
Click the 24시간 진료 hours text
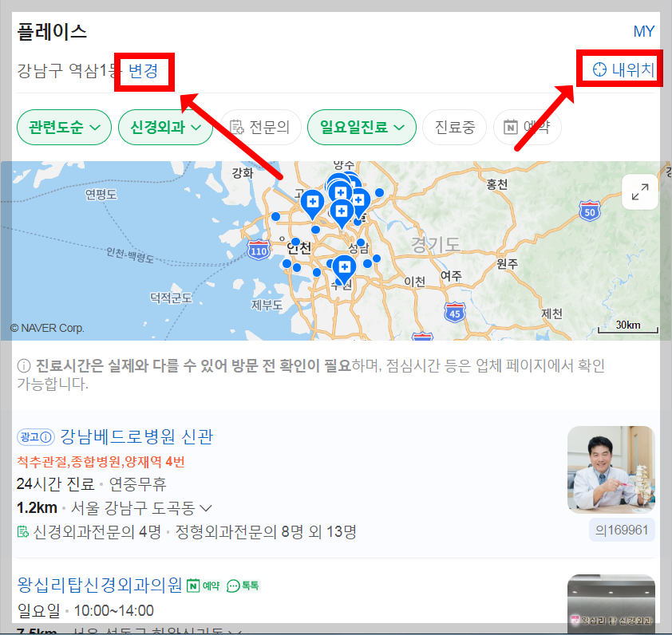point(55,484)
